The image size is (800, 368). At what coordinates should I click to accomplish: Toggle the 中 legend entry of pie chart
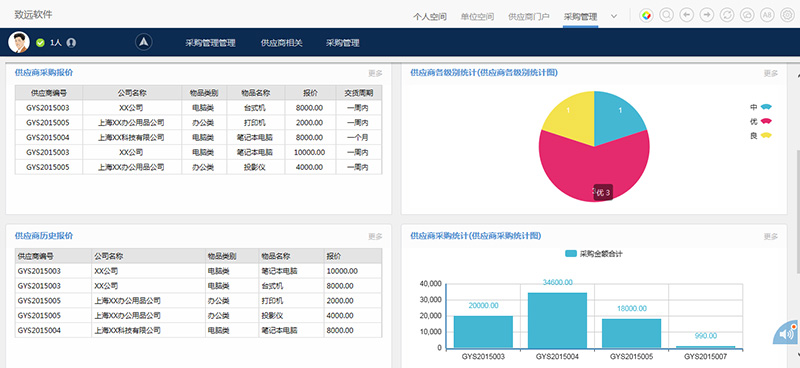(761, 107)
